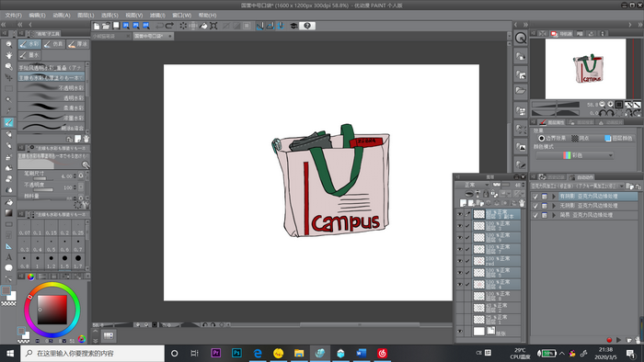Screen dimensions: 644x362
Task: Expand the 无阴影 auto action arrow
Action: pyautogui.click(x=554, y=206)
